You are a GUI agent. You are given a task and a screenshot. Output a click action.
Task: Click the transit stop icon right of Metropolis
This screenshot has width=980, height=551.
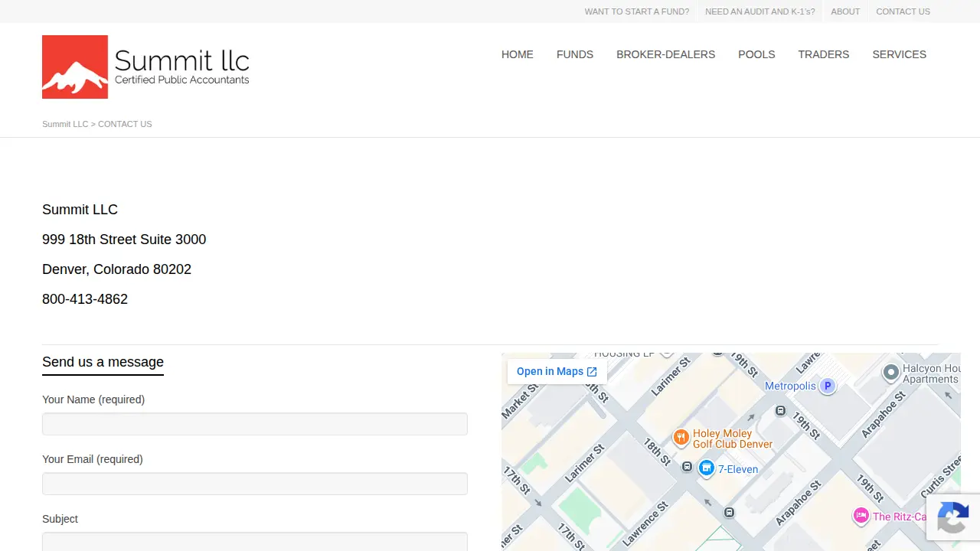[x=780, y=411]
